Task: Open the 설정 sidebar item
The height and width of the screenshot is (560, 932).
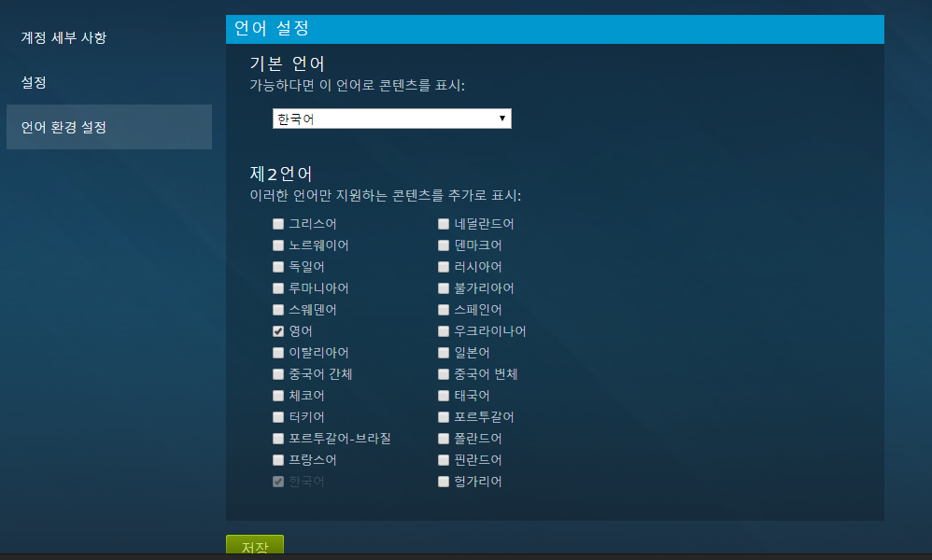Action: [34, 82]
